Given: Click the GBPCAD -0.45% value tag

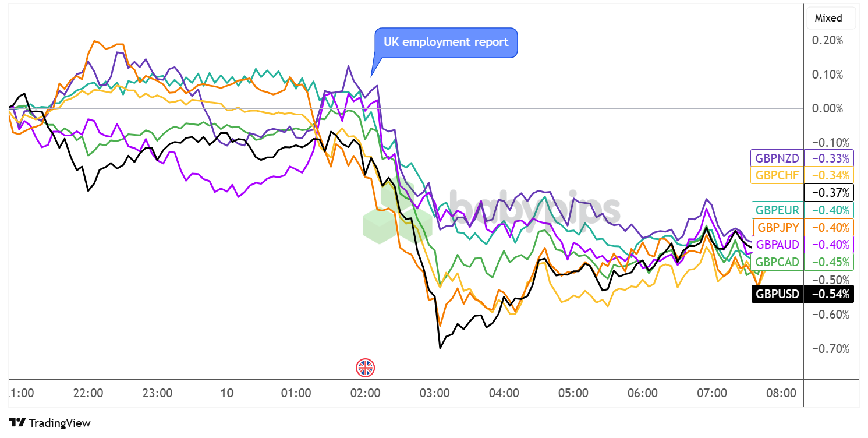Looking at the screenshot, I should pos(828,262).
